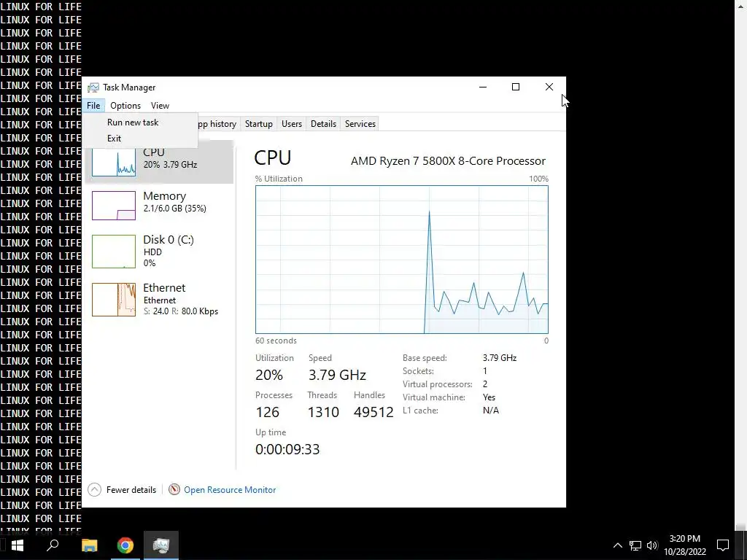Click Open Resource Monitor link
Image resolution: width=747 pixels, height=560 pixels.
(230, 490)
